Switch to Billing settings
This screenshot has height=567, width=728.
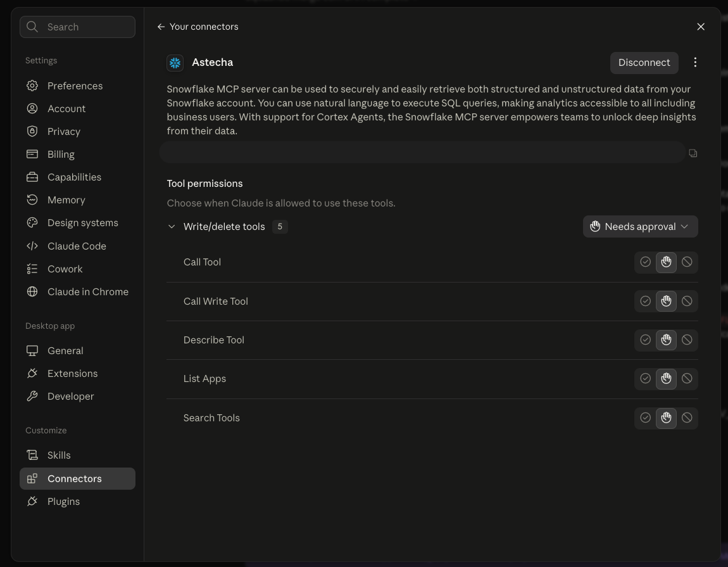click(77, 154)
